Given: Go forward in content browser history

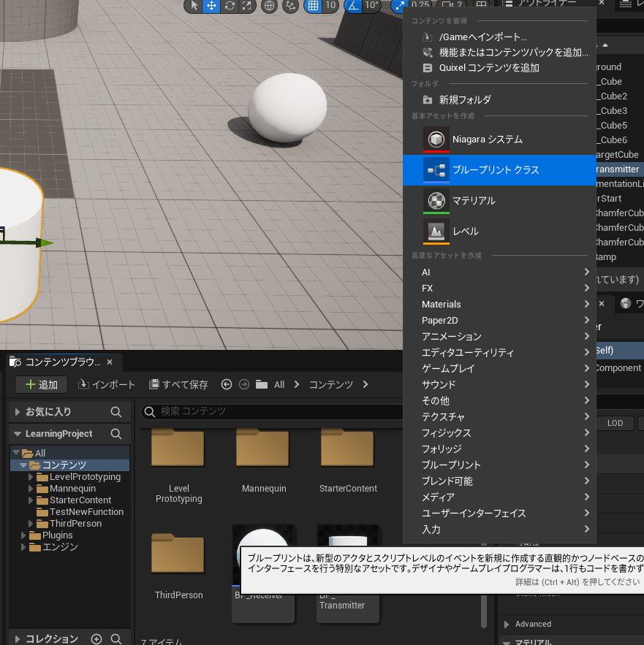Looking at the screenshot, I should [x=244, y=384].
